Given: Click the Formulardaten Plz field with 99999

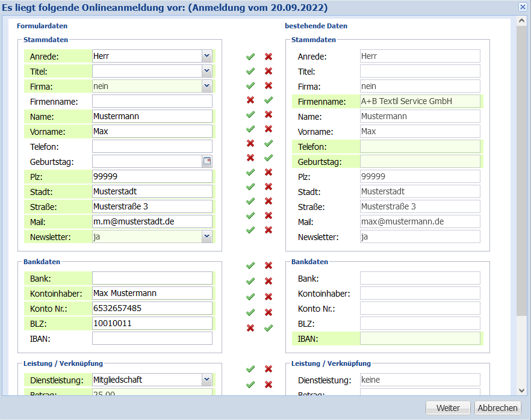Looking at the screenshot, I should tap(152, 176).
